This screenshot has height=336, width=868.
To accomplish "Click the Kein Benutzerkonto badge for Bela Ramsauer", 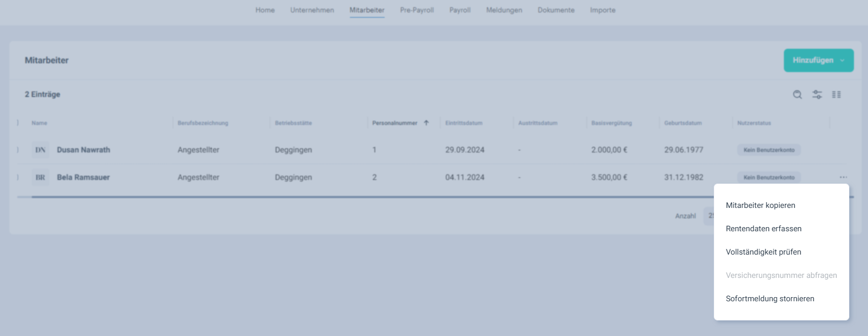I will tap(769, 177).
